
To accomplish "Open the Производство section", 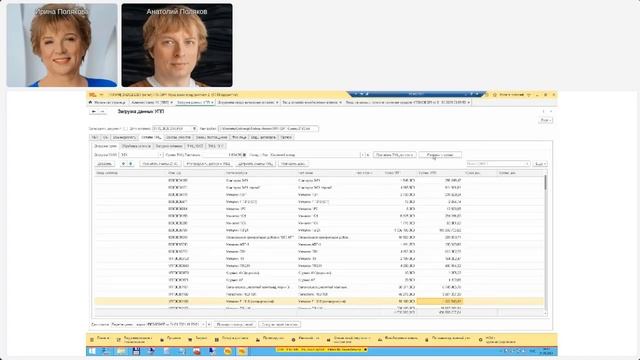I will [x=270, y=339].
